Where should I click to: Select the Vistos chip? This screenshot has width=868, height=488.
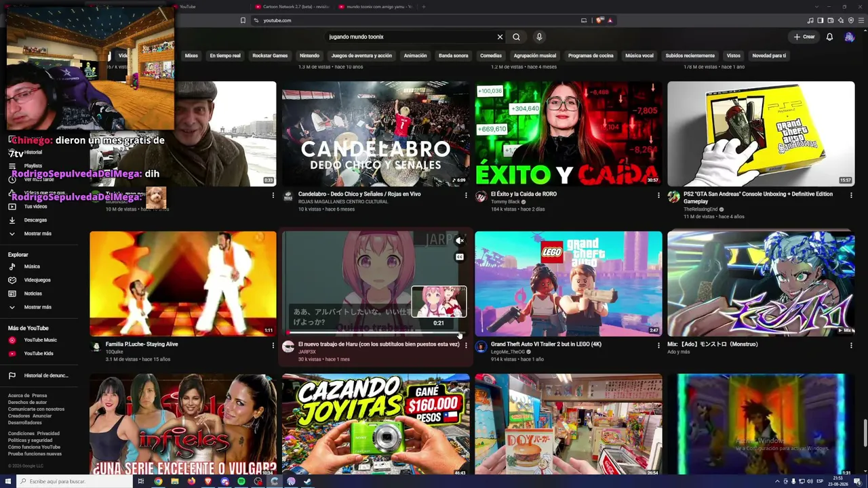[734, 56]
